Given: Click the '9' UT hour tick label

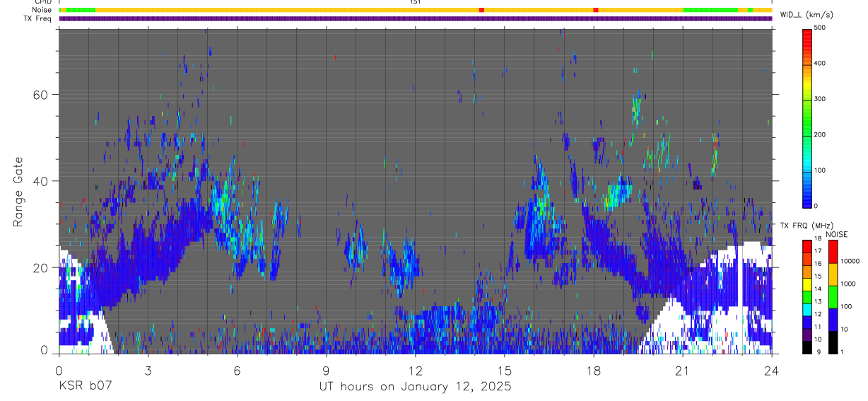Looking at the screenshot, I should tap(326, 370).
